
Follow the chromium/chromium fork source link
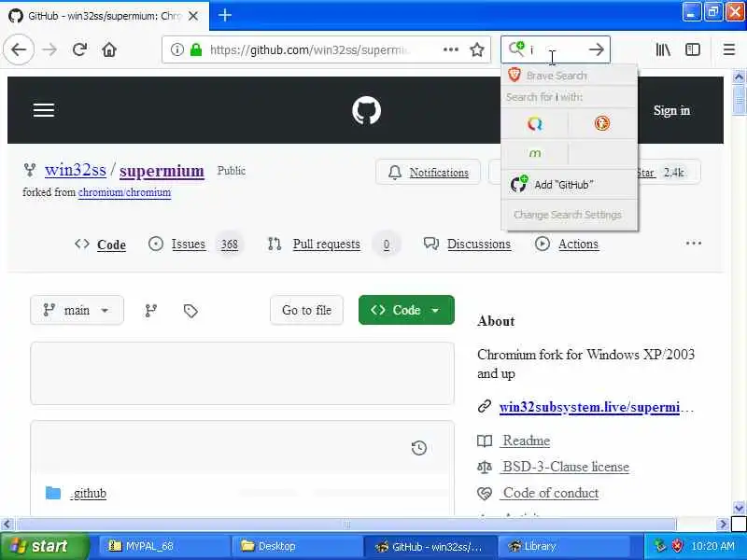coord(124,192)
